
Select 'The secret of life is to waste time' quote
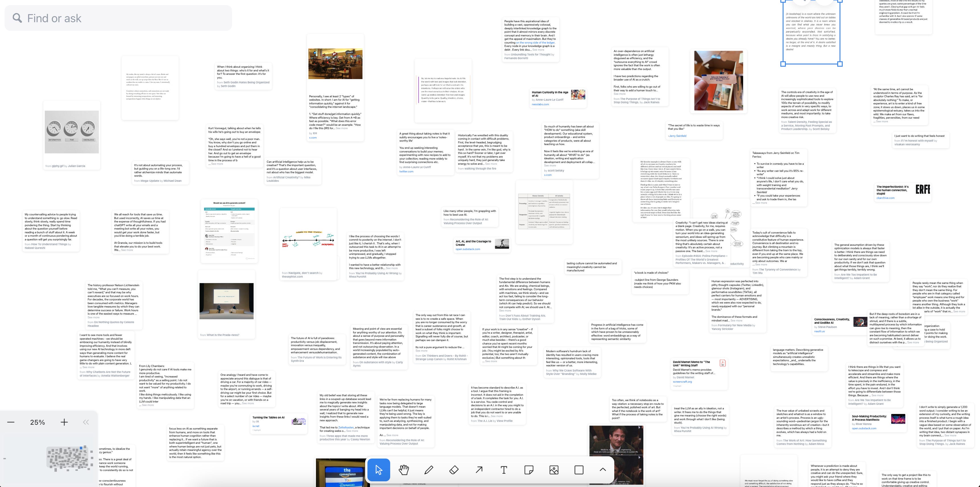[x=694, y=130]
